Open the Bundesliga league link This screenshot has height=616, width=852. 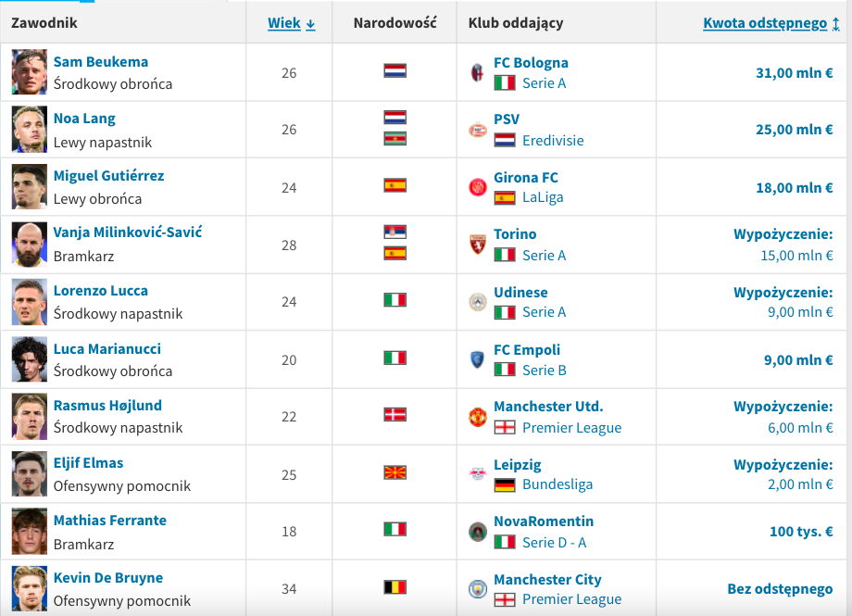(x=557, y=484)
